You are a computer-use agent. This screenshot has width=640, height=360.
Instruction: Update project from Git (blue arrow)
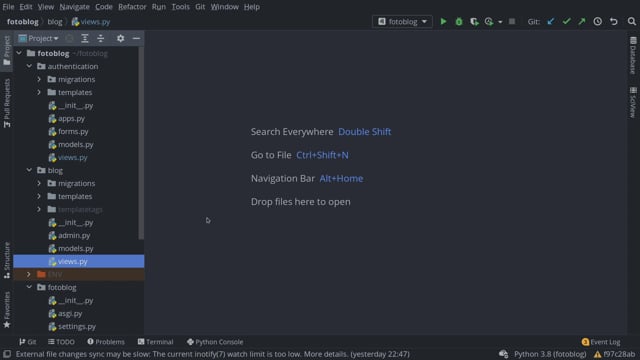click(x=551, y=21)
